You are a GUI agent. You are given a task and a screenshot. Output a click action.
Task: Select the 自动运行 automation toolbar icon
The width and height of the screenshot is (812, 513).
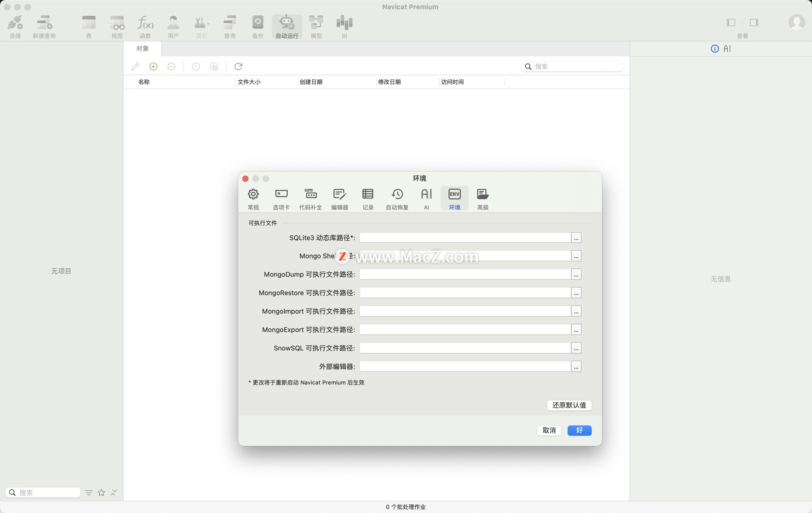click(x=287, y=27)
